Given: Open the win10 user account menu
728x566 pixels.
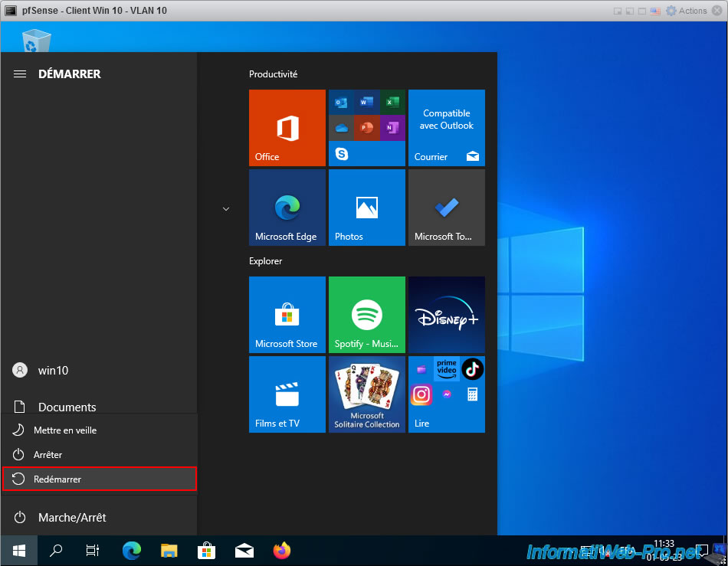Looking at the screenshot, I should [99, 370].
